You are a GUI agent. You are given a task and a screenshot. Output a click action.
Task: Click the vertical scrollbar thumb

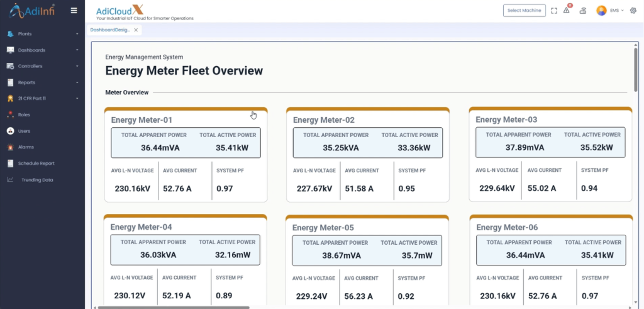click(x=636, y=69)
